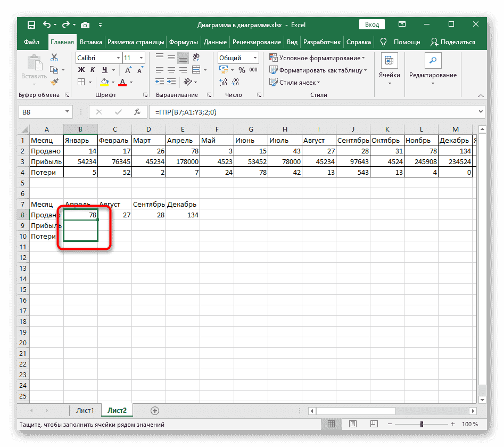Switch to the Лист1 sheet tab

85,410
